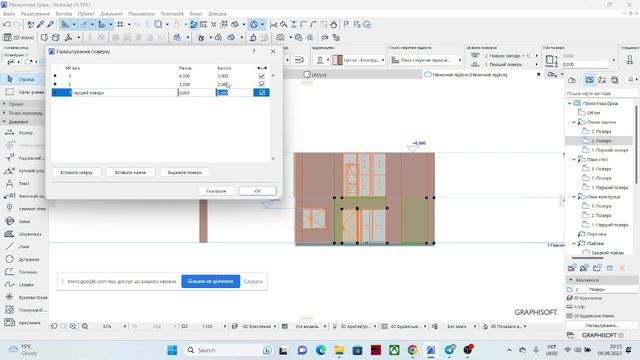Click the Hide link in the sharing bar

tap(253, 281)
